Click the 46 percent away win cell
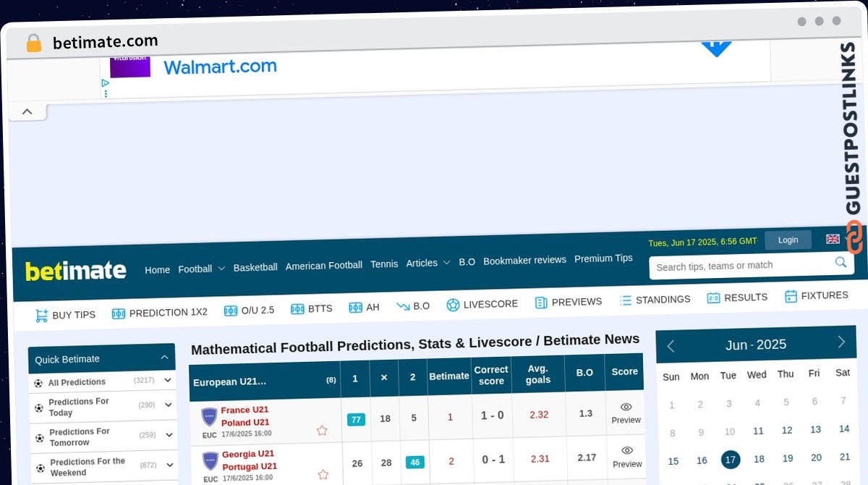 click(x=415, y=462)
